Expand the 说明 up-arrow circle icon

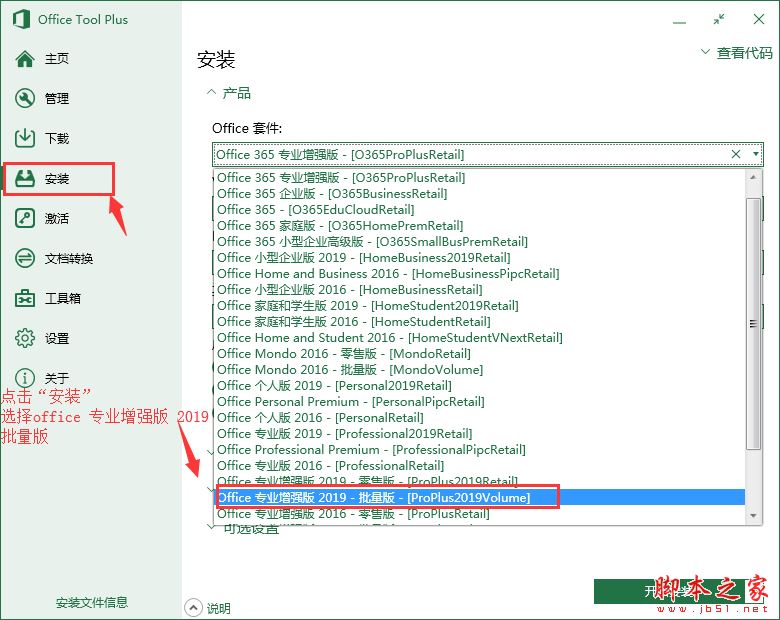pos(193,608)
